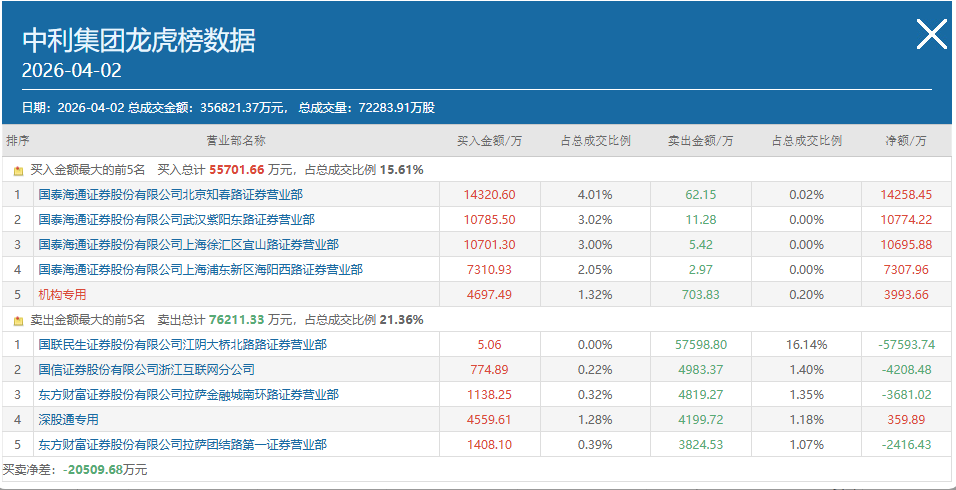Click the 净额/万 column header

pyautogui.click(x=906, y=141)
